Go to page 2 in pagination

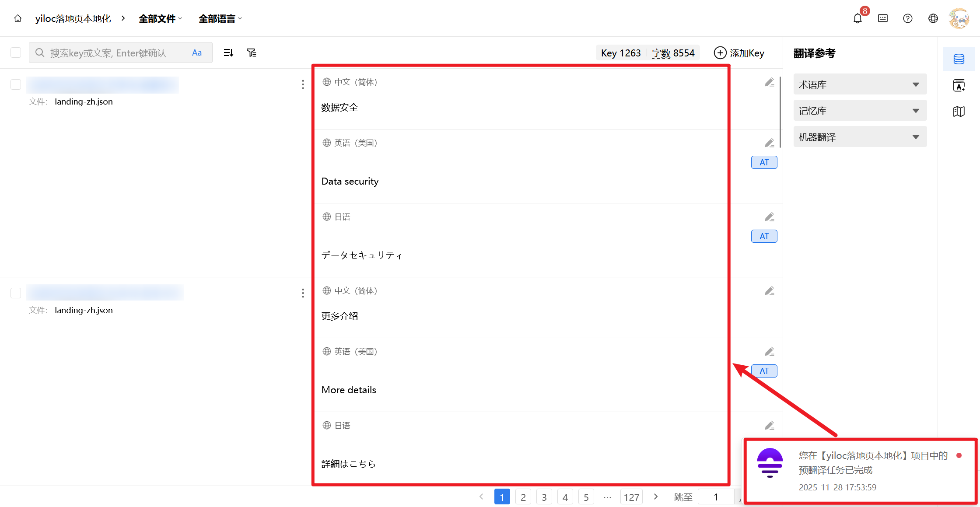[x=523, y=497]
